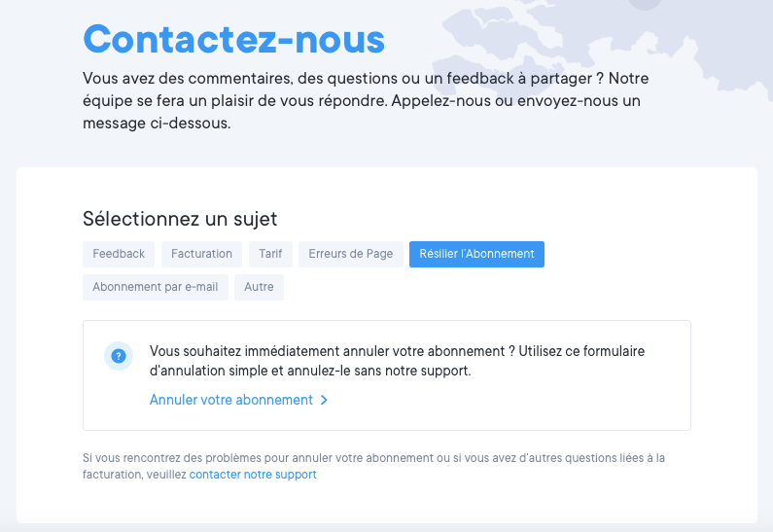Select the Erreurs de Page topic
The height and width of the screenshot is (532, 773).
351,254
